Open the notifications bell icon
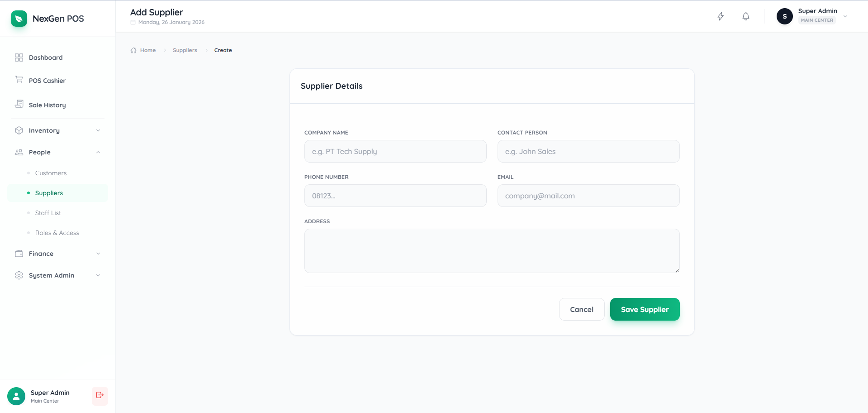The height and width of the screenshot is (413, 868). click(x=746, y=17)
